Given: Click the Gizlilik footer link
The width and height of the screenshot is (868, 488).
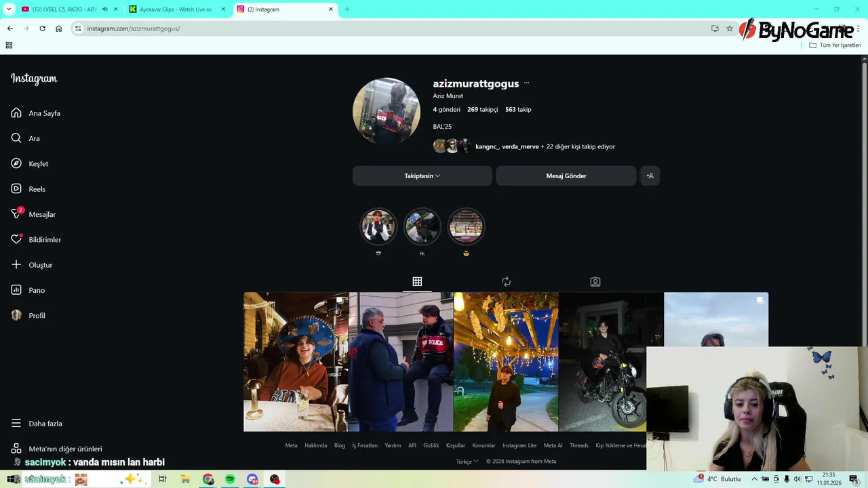Looking at the screenshot, I should (431, 445).
